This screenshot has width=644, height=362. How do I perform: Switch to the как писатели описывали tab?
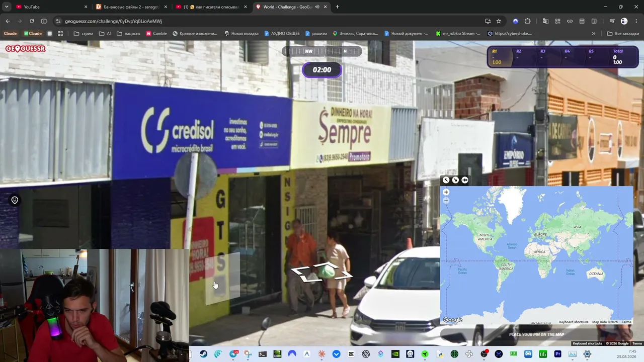pos(211,7)
